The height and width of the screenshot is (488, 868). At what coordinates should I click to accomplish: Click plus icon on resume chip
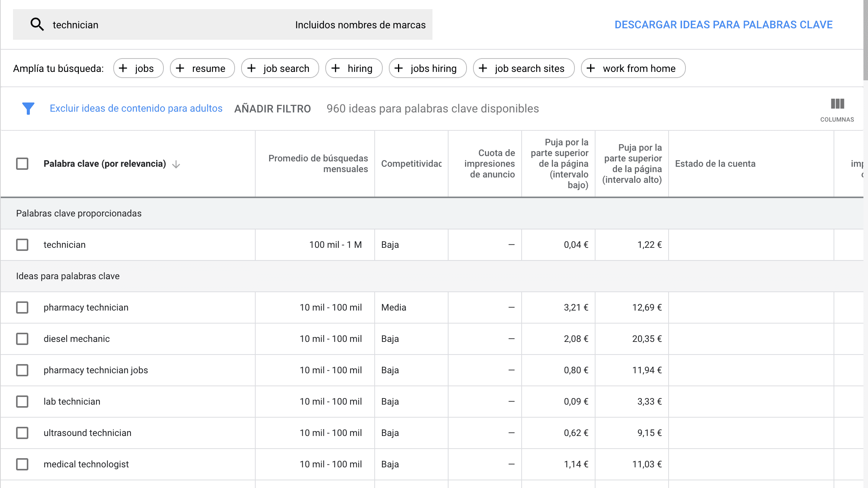click(180, 68)
